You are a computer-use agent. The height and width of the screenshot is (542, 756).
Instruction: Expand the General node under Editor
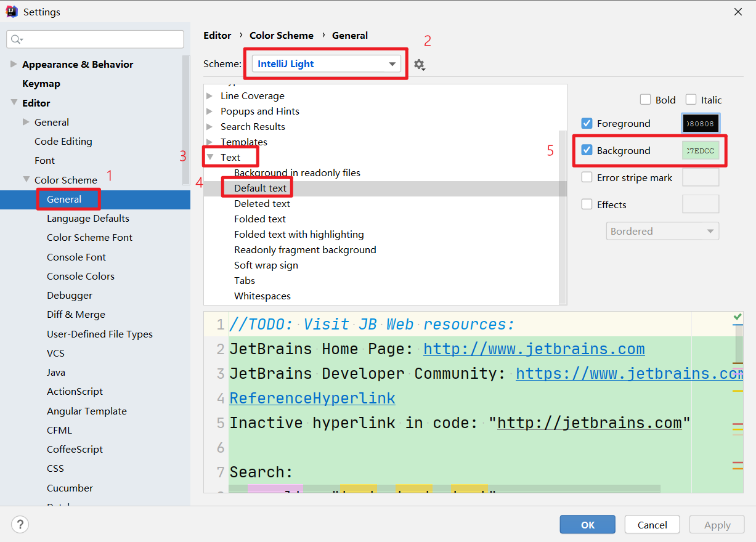tap(26, 122)
